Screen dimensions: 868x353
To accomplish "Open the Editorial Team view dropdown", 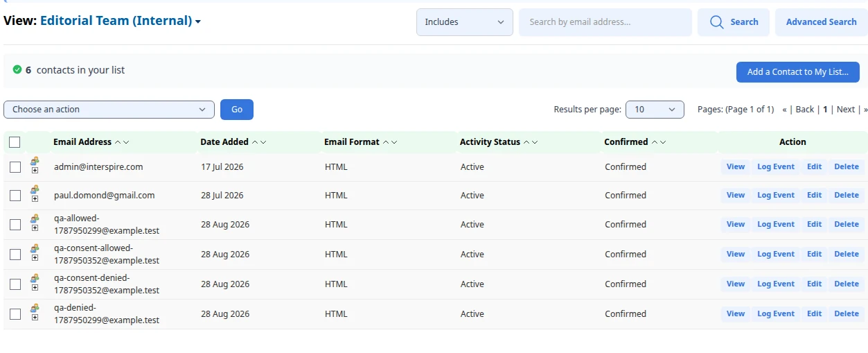I will click(x=121, y=21).
